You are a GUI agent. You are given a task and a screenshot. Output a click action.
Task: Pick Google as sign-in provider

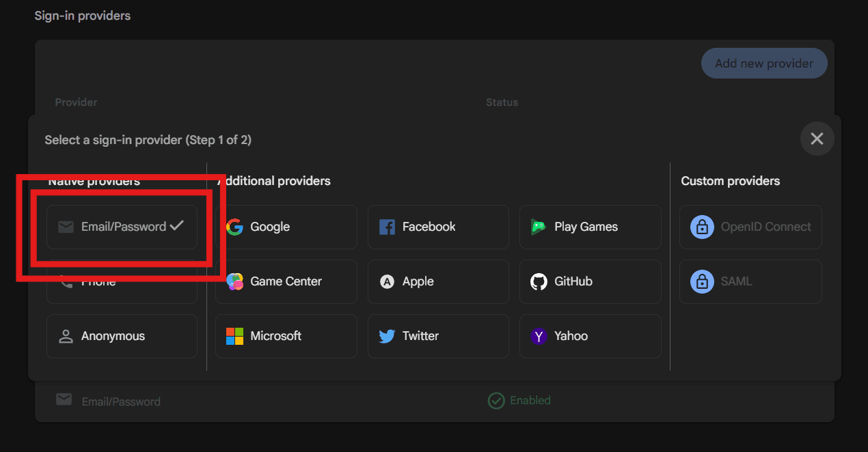[286, 227]
